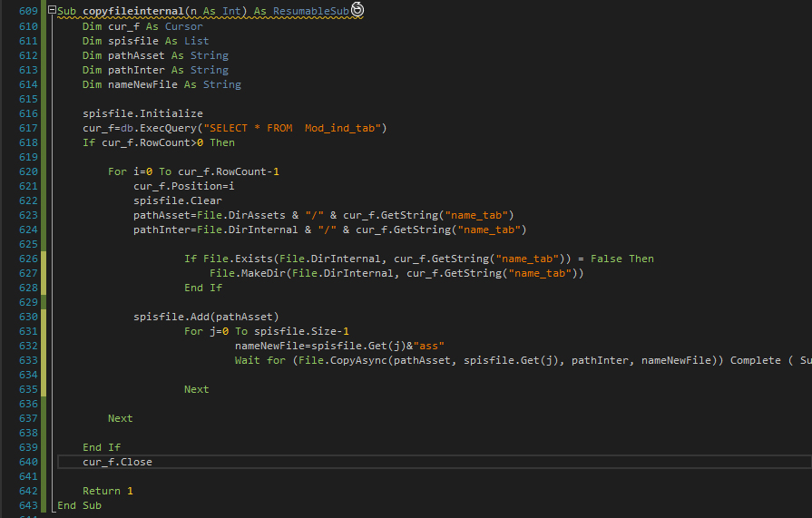Place cursor on 'cur_f.Close' line
Screen dimensions: 812x518
(117, 462)
